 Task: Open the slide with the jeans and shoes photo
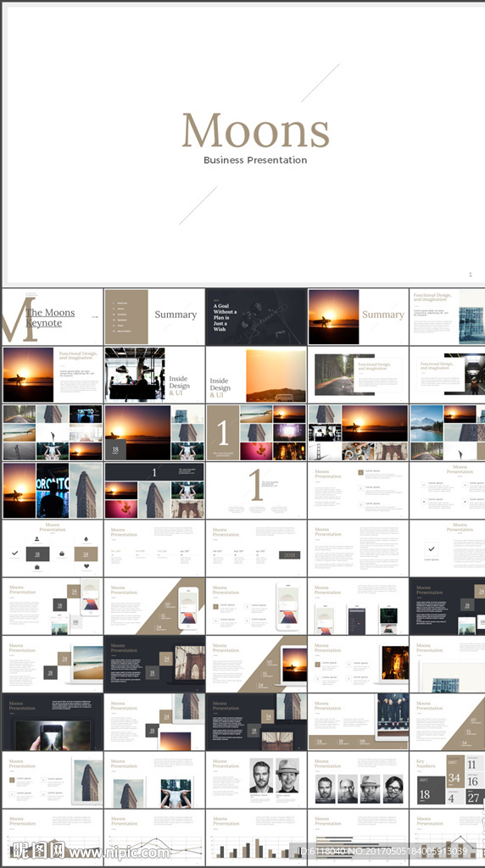[358, 722]
